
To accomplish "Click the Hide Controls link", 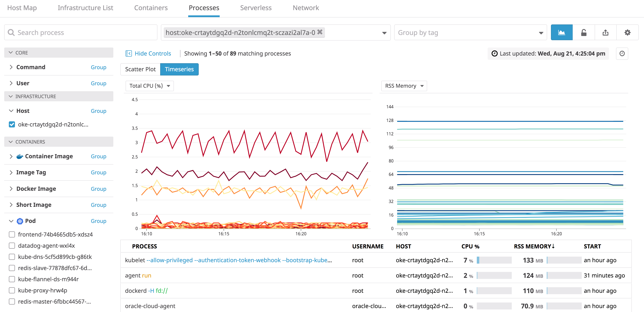I will pos(153,53).
